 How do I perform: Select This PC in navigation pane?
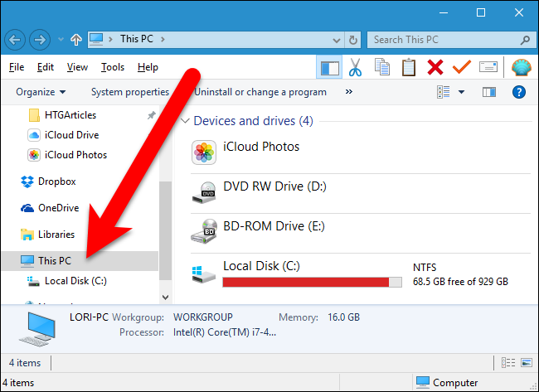click(x=80, y=261)
